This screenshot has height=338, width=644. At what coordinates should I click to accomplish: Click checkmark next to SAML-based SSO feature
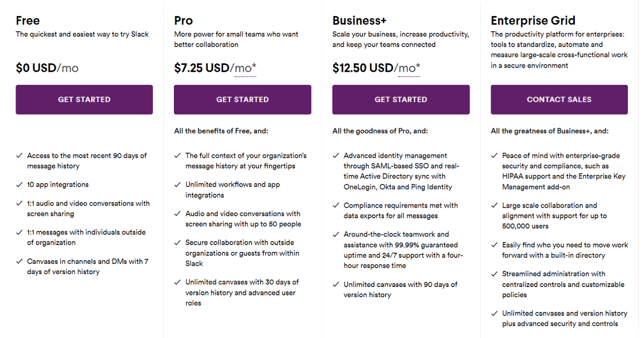click(x=336, y=156)
